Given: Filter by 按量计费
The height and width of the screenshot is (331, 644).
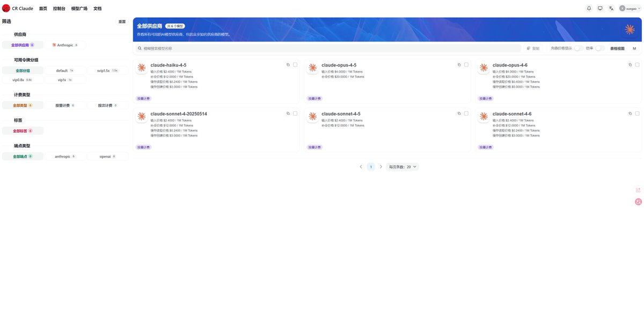Looking at the screenshot, I should (x=65, y=105).
